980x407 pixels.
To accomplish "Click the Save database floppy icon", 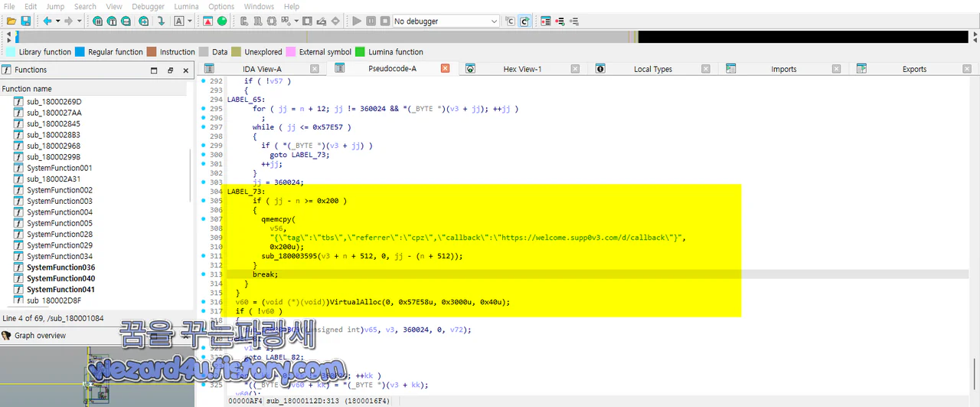I will 25,21.
